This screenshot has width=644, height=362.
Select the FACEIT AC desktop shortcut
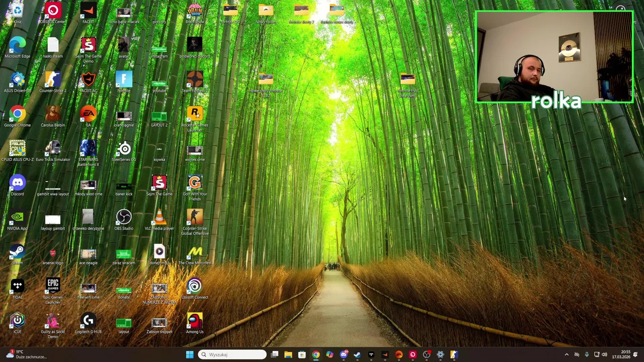tap(88, 82)
